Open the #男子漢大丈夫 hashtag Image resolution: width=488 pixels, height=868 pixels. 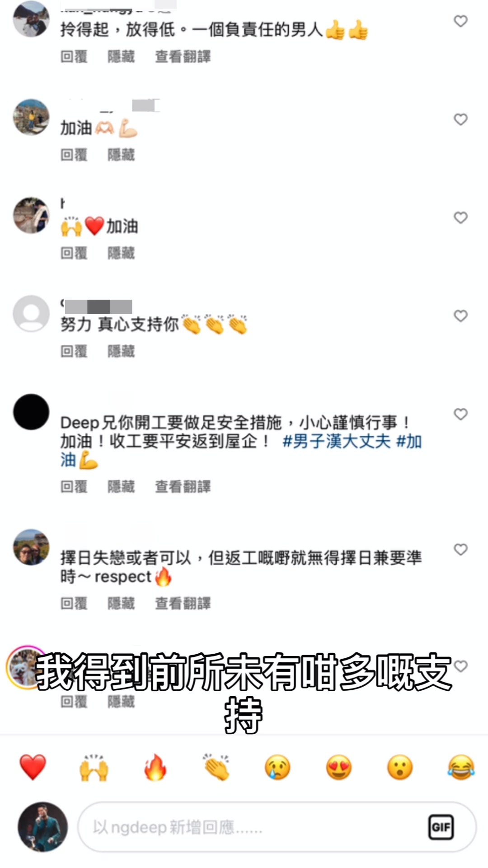point(337,441)
